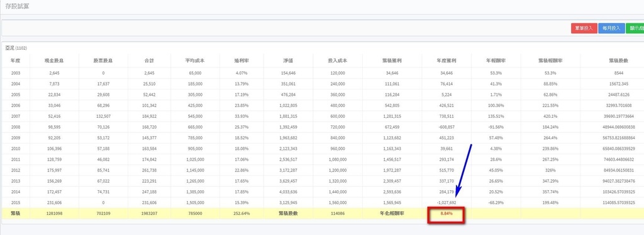Select the 2011 year cell
Viewport: 644px width, 235px height.
pyautogui.click(x=16, y=159)
